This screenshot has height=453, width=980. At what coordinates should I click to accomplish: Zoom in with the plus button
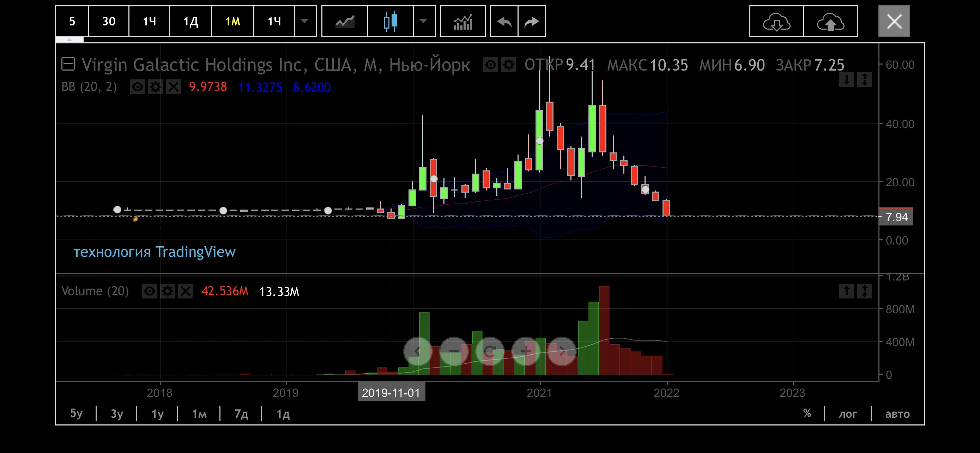[526, 351]
